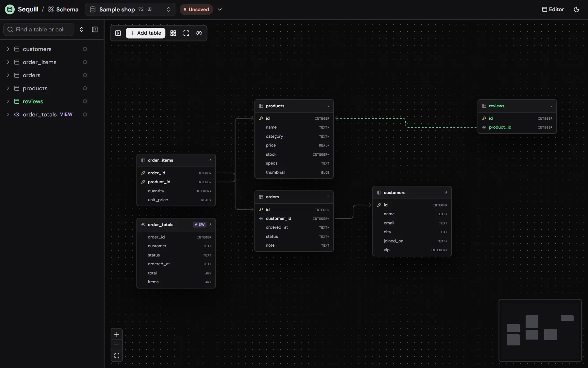Click the eye icon in order_totals header

click(x=143, y=225)
